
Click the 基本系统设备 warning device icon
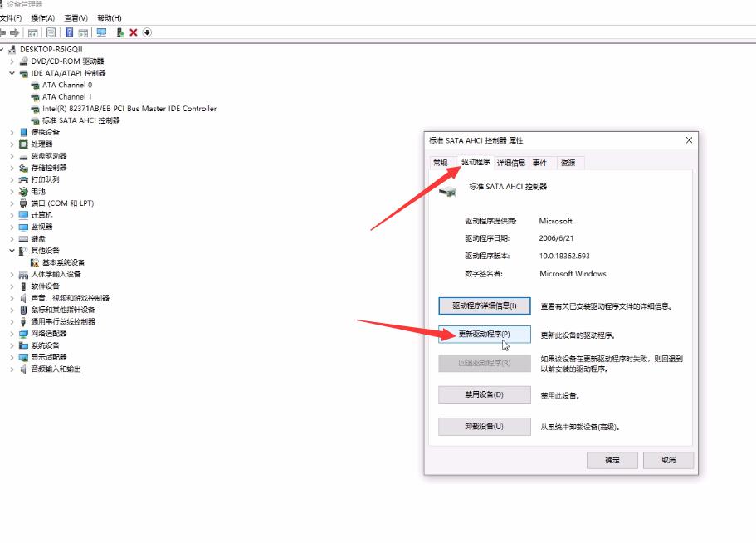pyautogui.click(x=35, y=262)
